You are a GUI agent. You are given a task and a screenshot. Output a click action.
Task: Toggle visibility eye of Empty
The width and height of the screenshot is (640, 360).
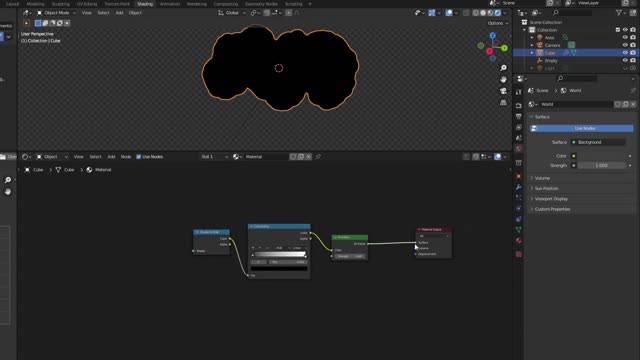click(625, 60)
